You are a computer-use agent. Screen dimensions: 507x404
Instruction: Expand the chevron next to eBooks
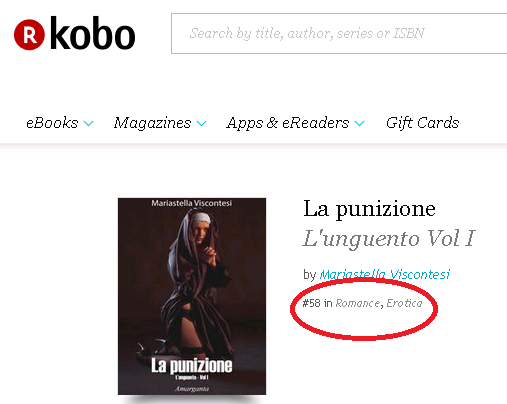pyautogui.click(x=88, y=124)
